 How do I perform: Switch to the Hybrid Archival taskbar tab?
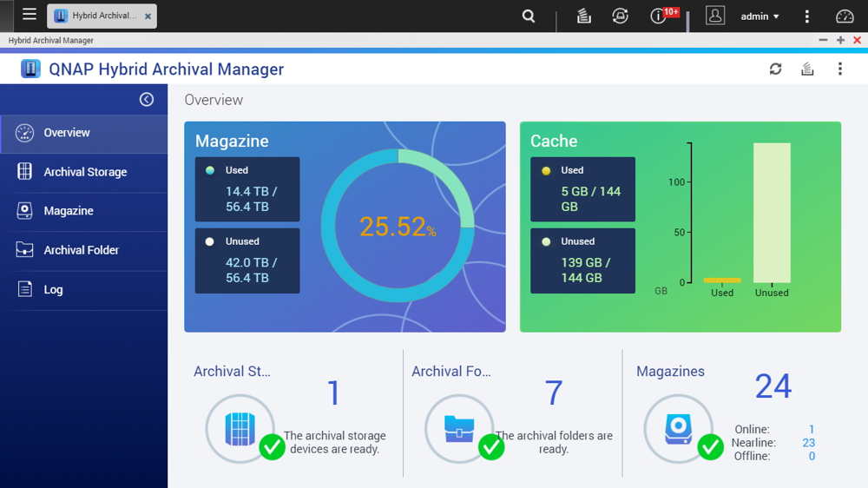[x=102, y=16]
